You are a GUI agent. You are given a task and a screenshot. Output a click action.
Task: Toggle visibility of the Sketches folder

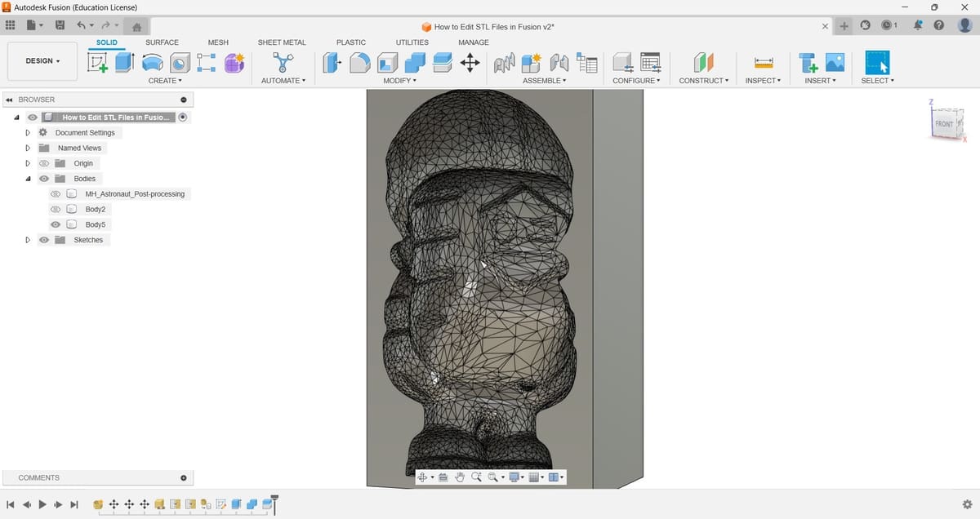[x=44, y=240]
